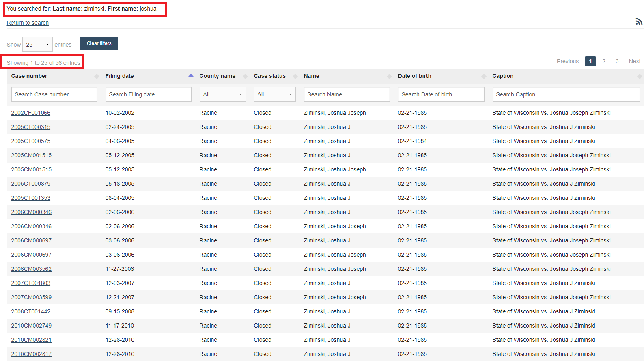Click the Clear filters button
Screen dimensions: 644x362
click(x=99, y=43)
